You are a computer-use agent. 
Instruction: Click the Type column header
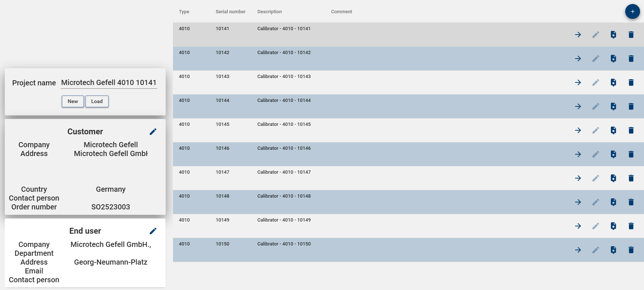coord(184,12)
